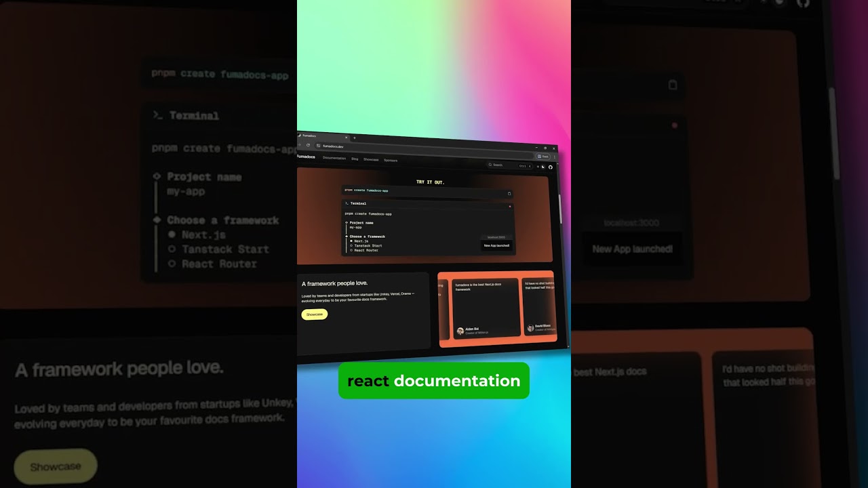Image resolution: width=868 pixels, height=488 pixels.
Task: Copy the pnpm create command with the clipboard icon
Action: pos(509,193)
